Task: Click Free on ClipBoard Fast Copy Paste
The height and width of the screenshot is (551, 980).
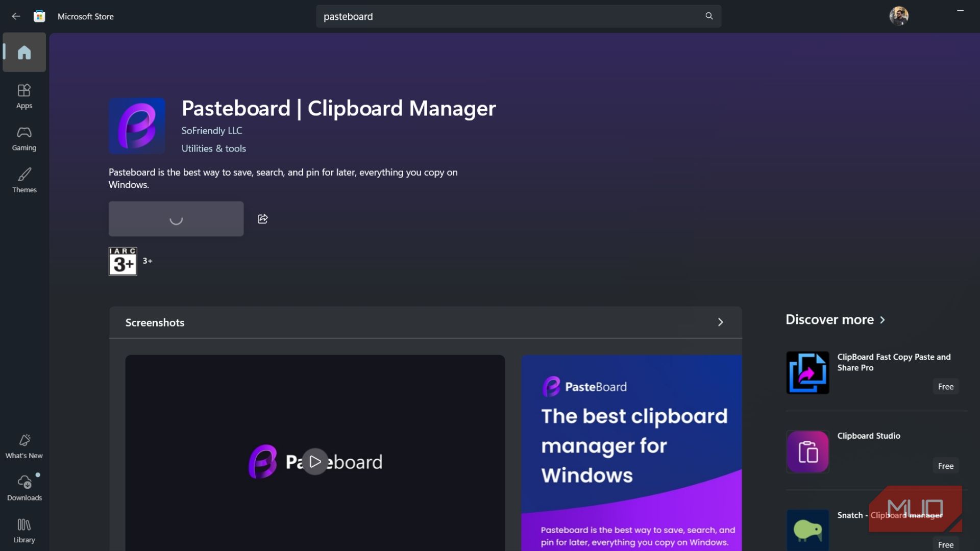Action: point(945,387)
